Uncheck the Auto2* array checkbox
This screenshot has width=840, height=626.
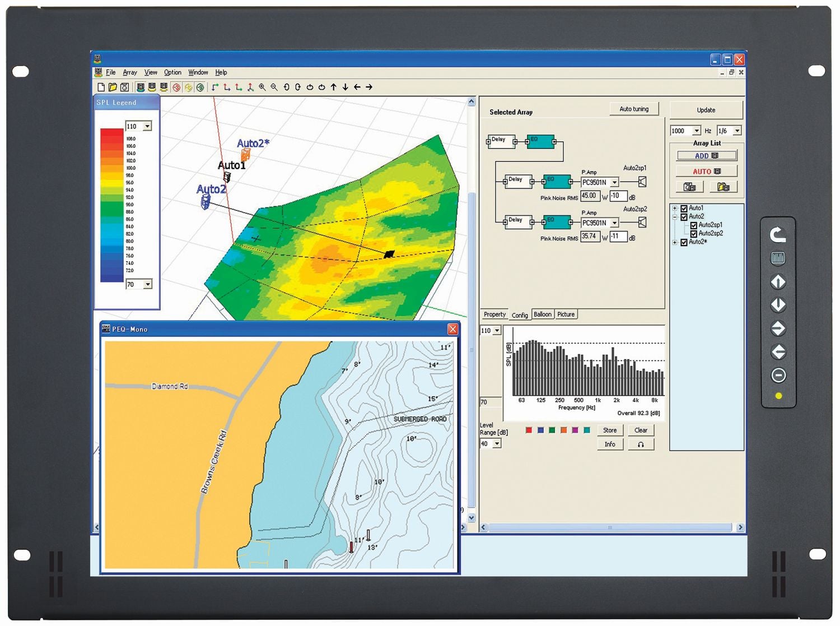pyautogui.click(x=684, y=243)
